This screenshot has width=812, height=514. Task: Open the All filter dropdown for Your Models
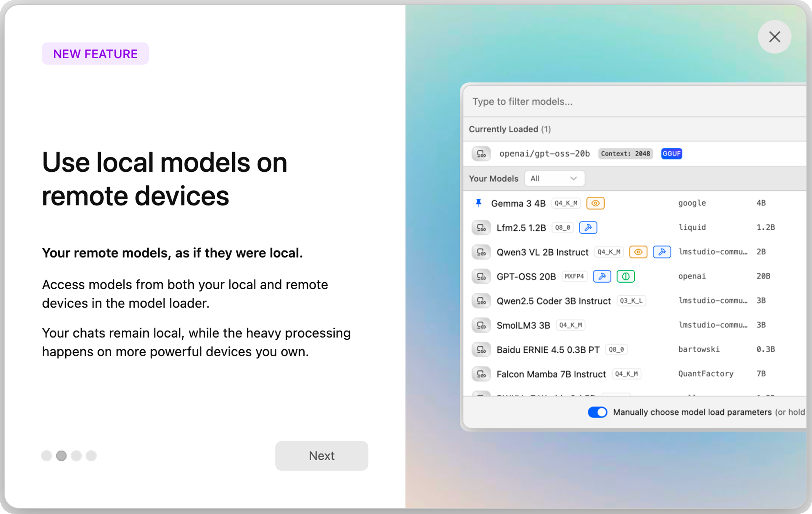554,179
